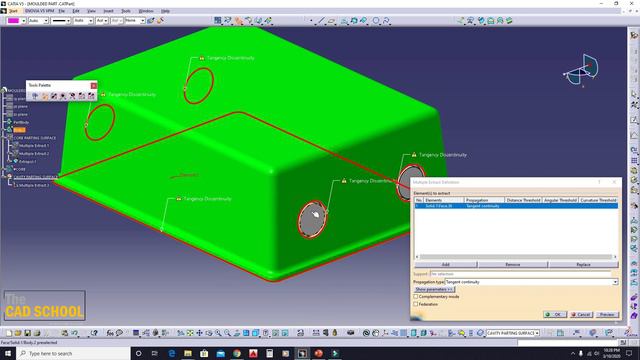Open the Start menu in CATIA

coord(13,11)
